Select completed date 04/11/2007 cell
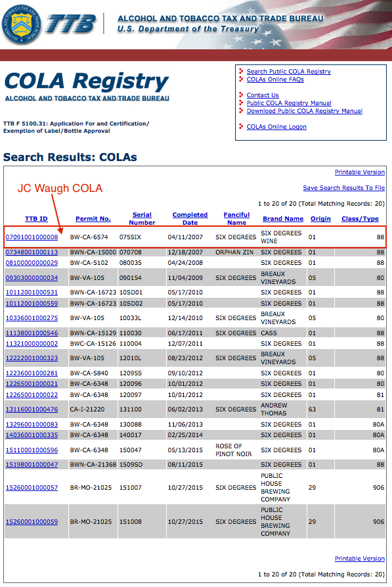Viewport: 392px width, 587px height. tap(185, 237)
